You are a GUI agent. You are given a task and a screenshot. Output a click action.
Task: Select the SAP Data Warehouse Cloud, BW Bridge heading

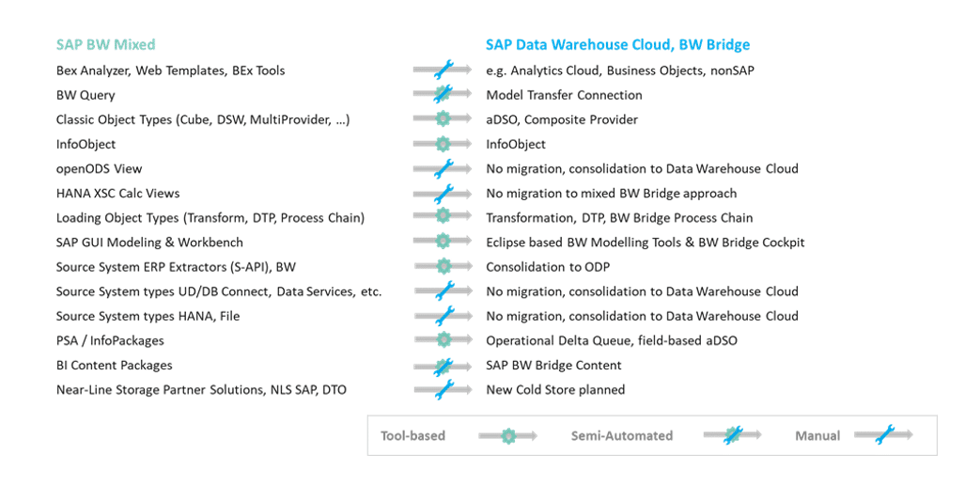pyautogui.click(x=618, y=44)
